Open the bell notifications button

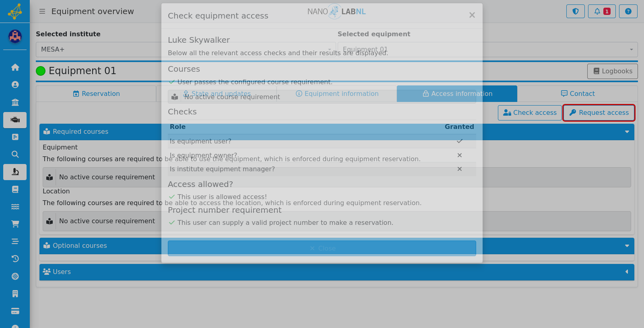[602, 11]
